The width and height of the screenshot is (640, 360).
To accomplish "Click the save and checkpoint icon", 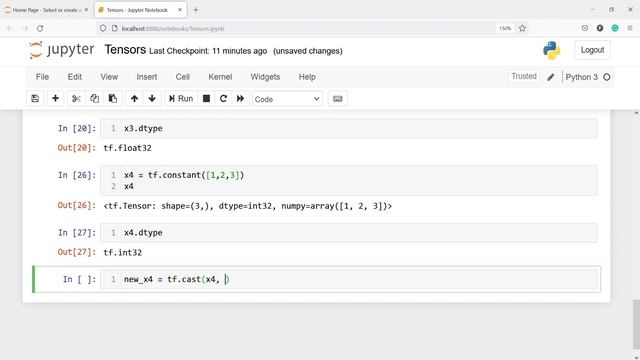I will pos(35,99).
